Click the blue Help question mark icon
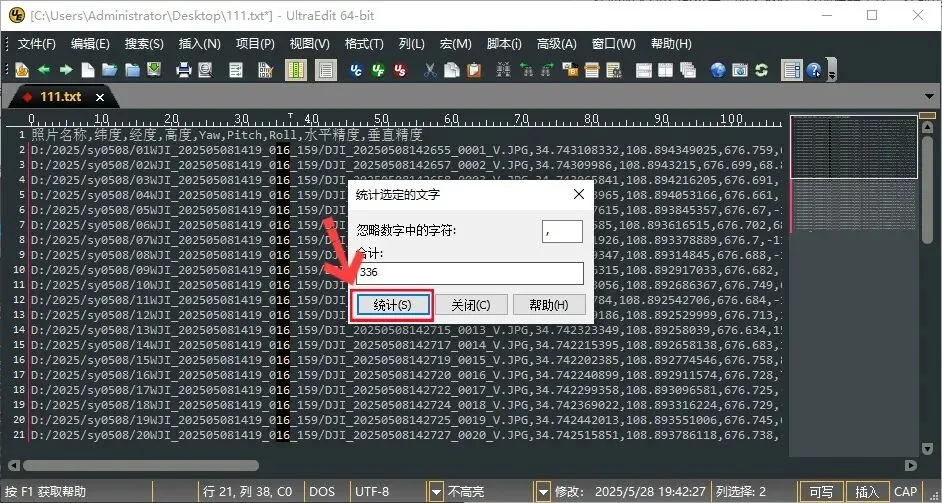Image resolution: width=942 pixels, height=503 pixels. (814, 70)
